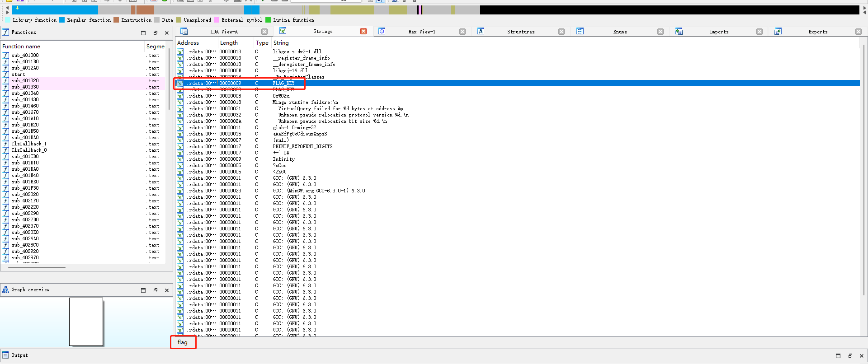
Task: Click the Exports tab icon
Action: pyautogui.click(x=778, y=31)
